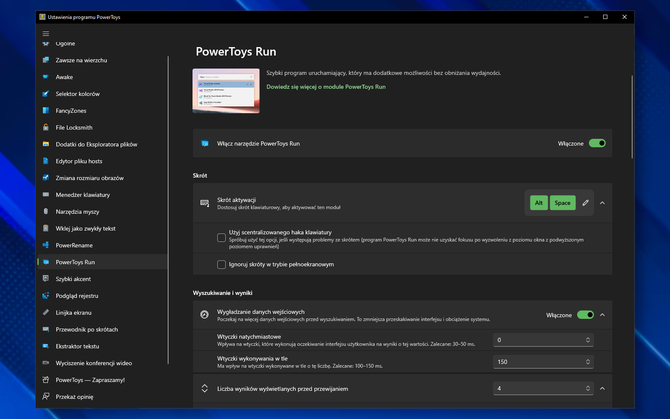Open the Menedżer klawiatury page
The height and width of the screenshot is (419, 670).
click(102, 195)
